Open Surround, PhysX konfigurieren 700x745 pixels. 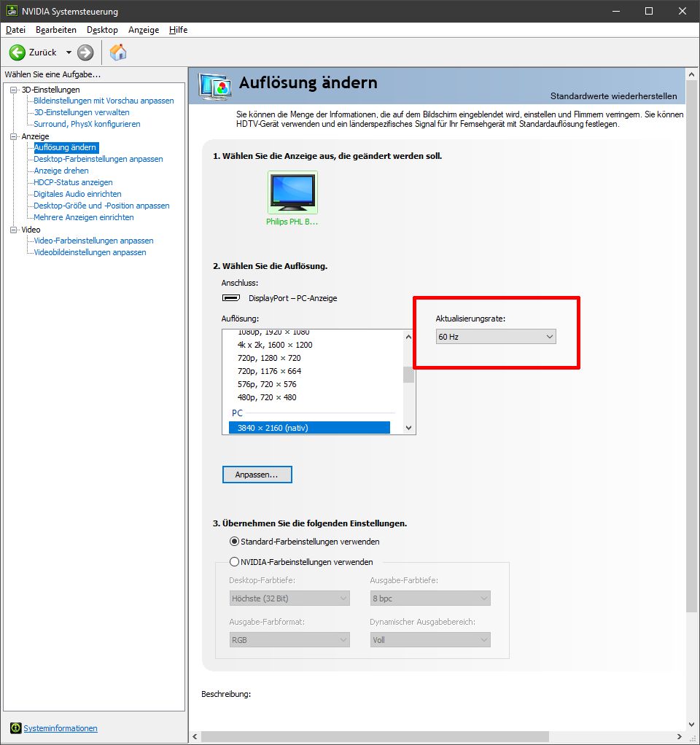87,124
